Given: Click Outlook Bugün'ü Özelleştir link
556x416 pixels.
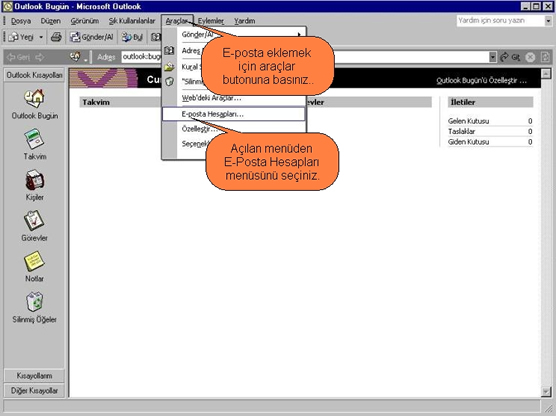Looking at the screenshot, I should click(482, 81).
